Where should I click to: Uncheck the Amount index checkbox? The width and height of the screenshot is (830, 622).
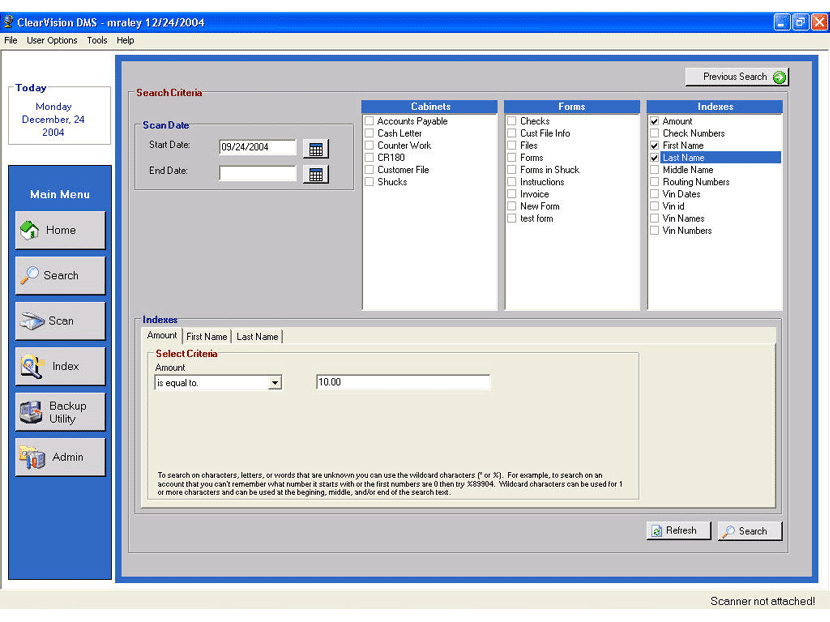(x=654, y=121)
